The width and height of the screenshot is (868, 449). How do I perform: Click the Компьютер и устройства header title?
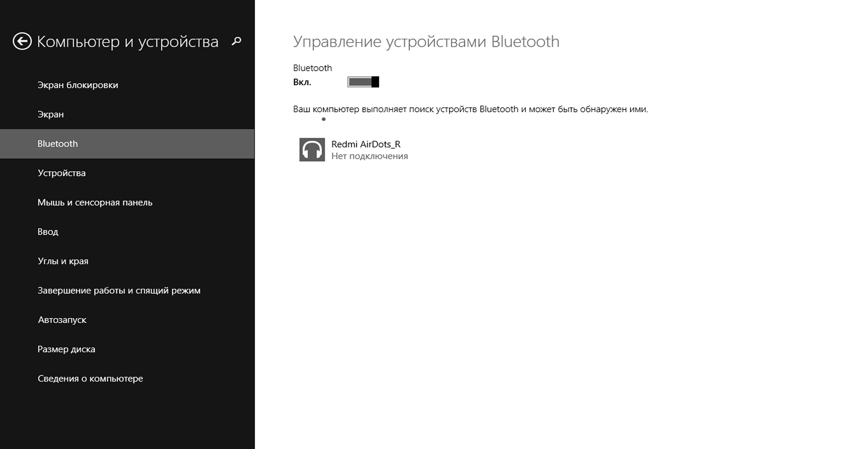click(x=128, y=42)
